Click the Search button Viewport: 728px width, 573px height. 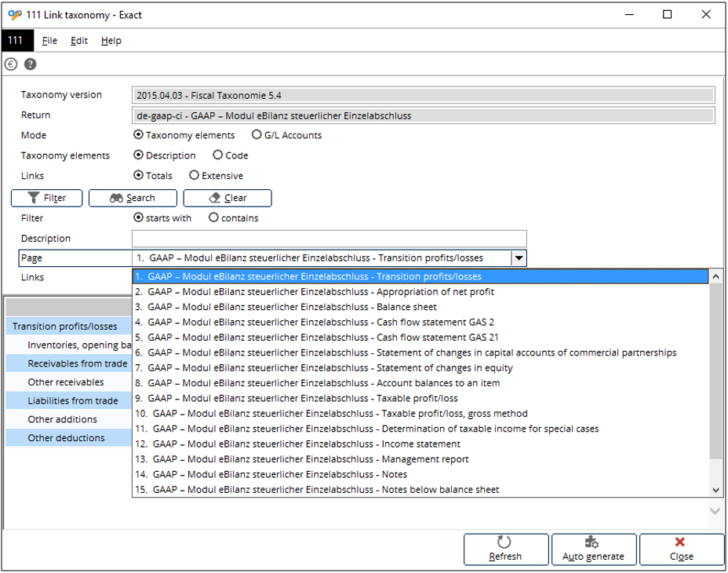pyautogui.click(x=133, y=198)
